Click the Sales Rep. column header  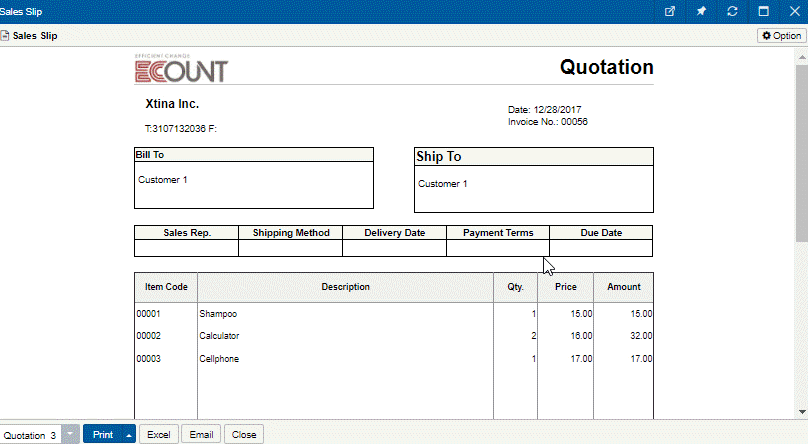tap(187, 233)
